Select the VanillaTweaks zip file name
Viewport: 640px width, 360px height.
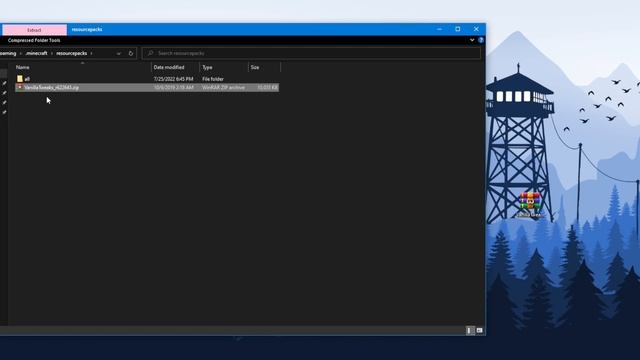click(x=51, y=87)
